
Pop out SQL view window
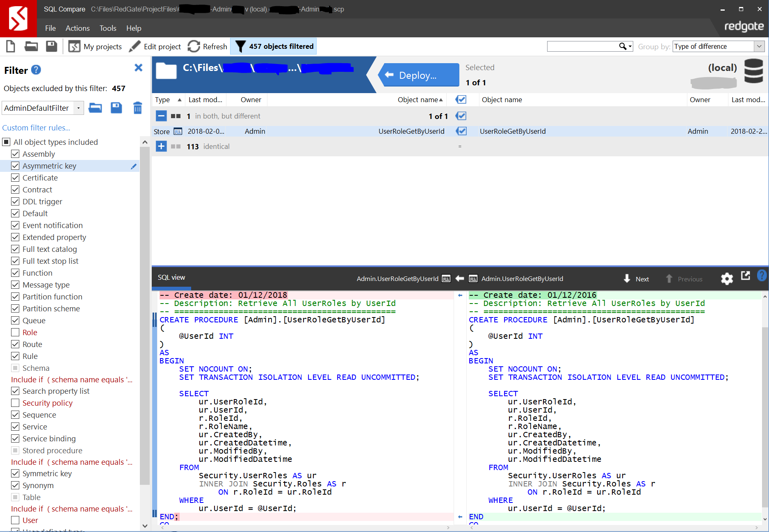[x=746, y=276]
